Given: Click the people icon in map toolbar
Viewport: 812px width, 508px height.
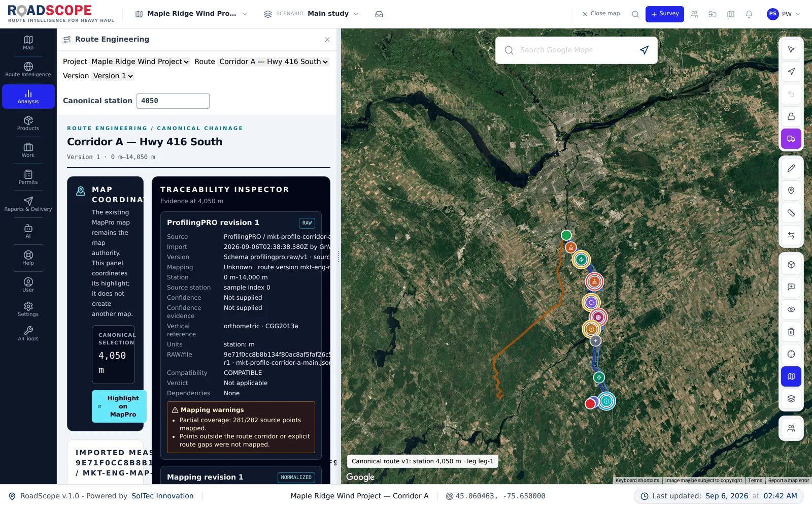Looking at the screenshot, I should tap(791, 428).
